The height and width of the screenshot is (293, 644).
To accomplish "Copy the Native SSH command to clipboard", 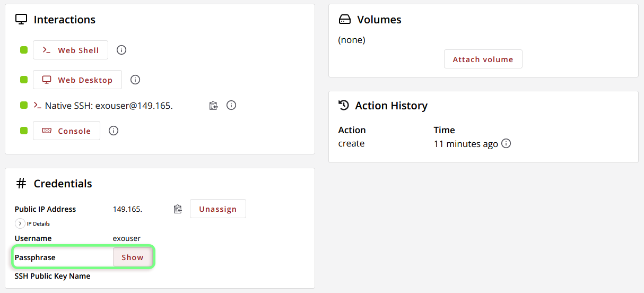I will (213, 105).
